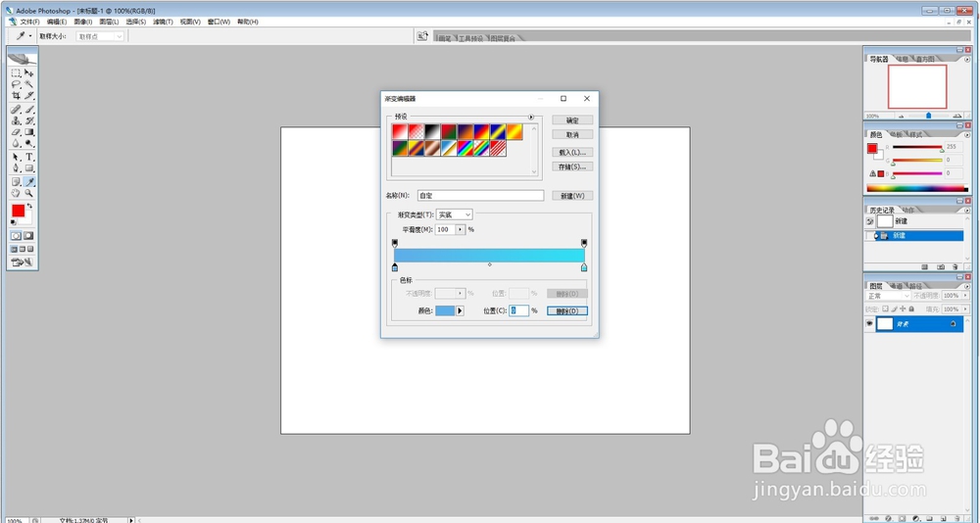Select the Rectangle Shape tool
Viewport: 980px width, 523px height.
(x=28, y=168)
